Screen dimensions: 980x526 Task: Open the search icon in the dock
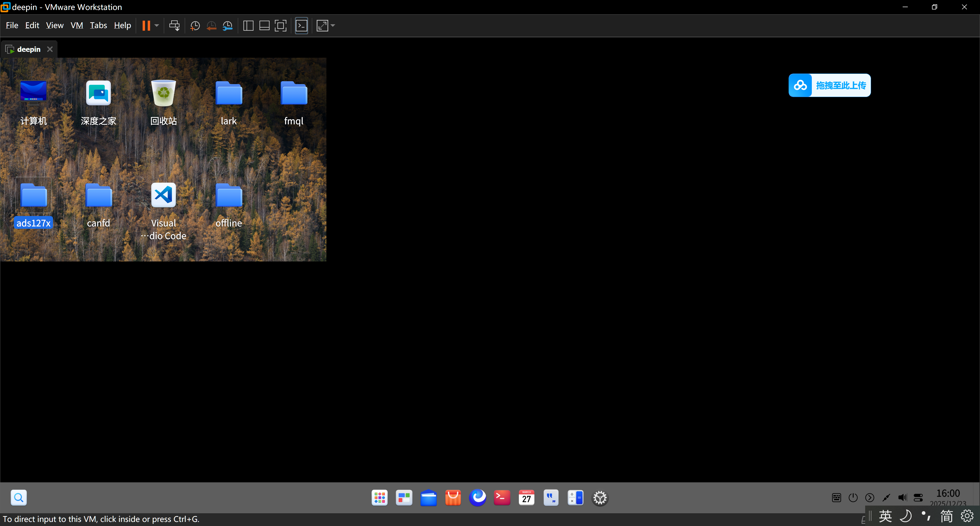[x=19, y=497]
